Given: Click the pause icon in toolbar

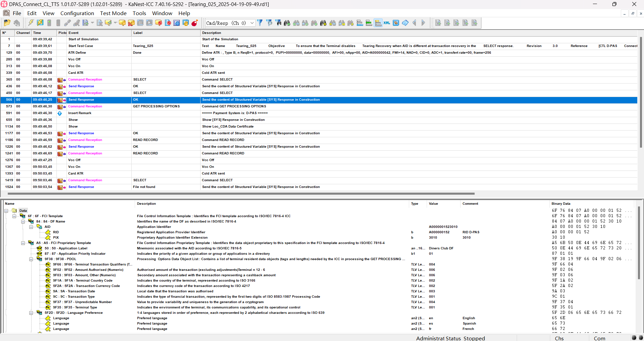Looking at the screenshot, I should pyautogui.click(x=140, y=23).
